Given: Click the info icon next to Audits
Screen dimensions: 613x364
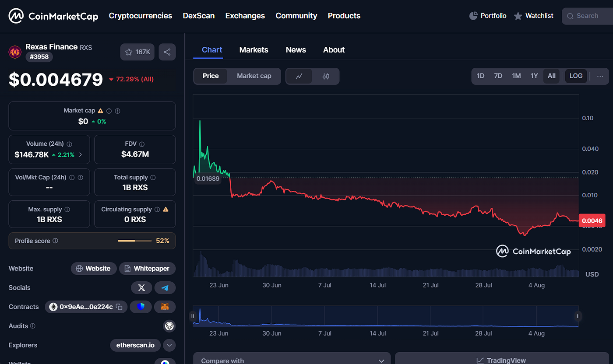Looking at the screenshot, I should [x=33, y=326].
